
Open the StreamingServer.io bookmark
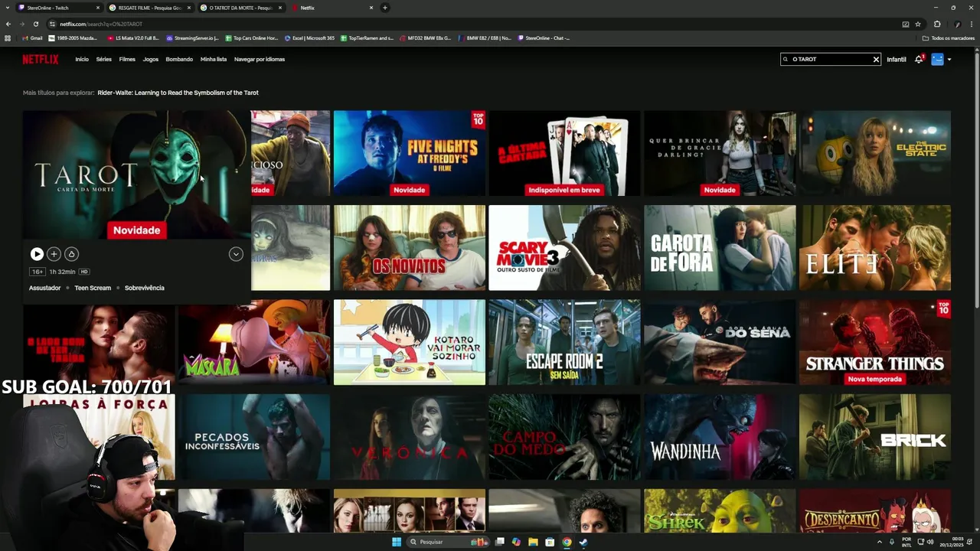pyautogui.click(x=192, y=37)
